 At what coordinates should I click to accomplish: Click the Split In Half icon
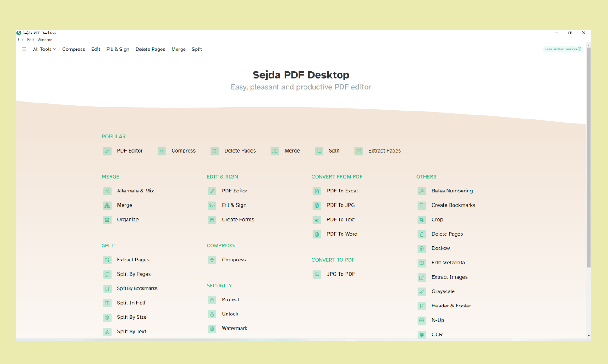pyautogui.click(x=107, y=303)
